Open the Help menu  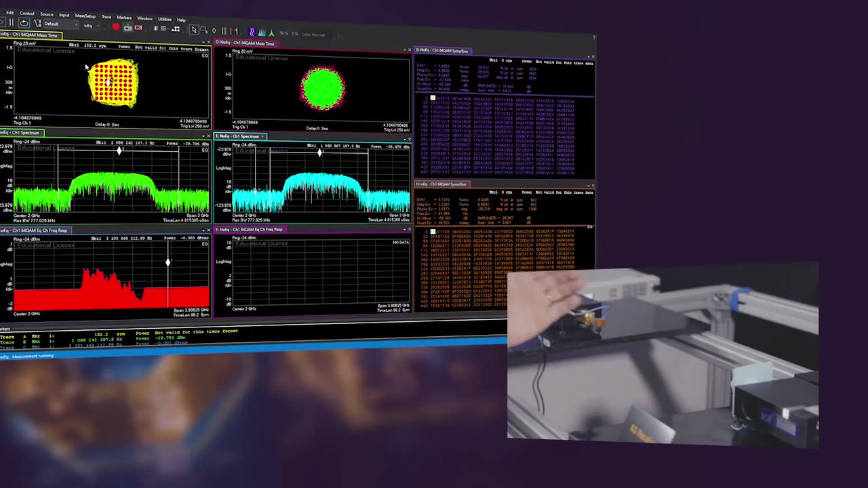pyautogui.click(x=181, y=20)
